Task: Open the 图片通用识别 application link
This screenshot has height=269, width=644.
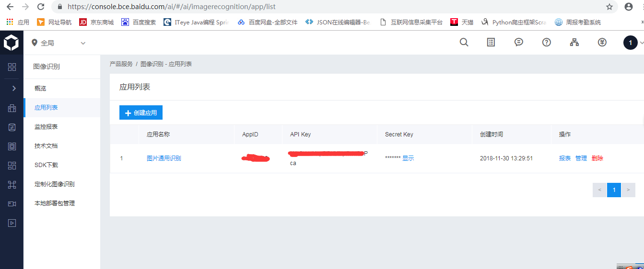Action: pos(164,158)
